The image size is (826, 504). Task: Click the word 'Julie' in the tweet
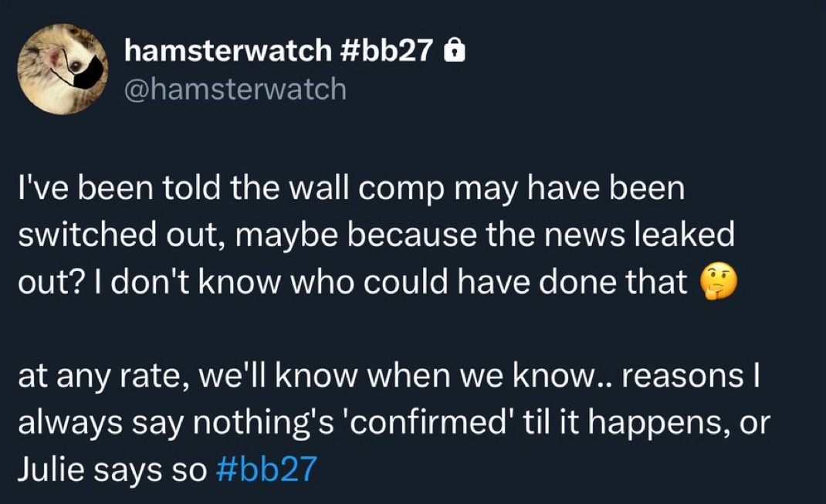(52, 468)
